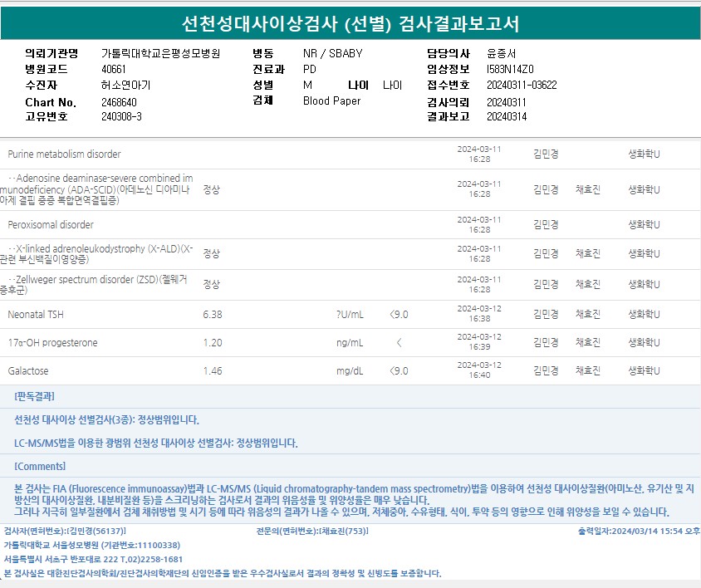
Task: Click the address line with T.02)2258-1681
Action: pyautogui.click(x=93, y=560)
